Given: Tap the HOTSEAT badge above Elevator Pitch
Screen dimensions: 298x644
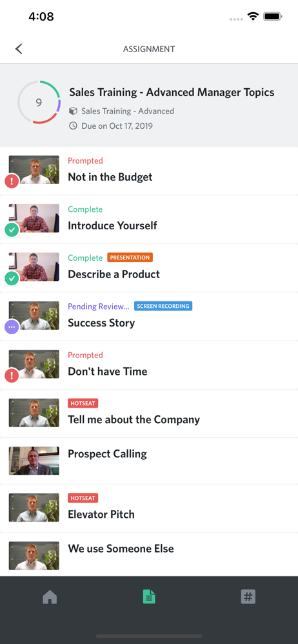Looking at the screenshot, I should click(x=83, y=498).
